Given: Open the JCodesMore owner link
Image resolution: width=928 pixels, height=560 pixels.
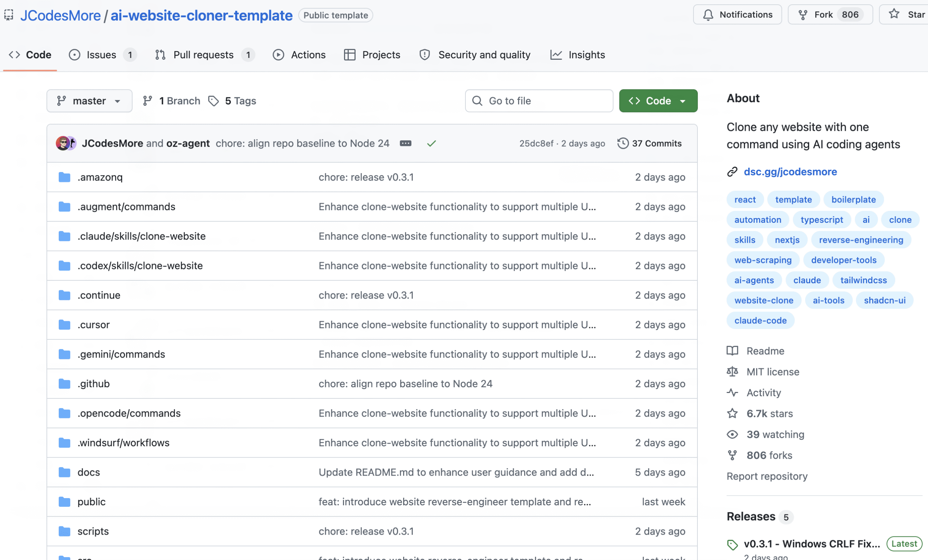Looking at the screenshot, I should pyautogui.click(x=60, y=16).
